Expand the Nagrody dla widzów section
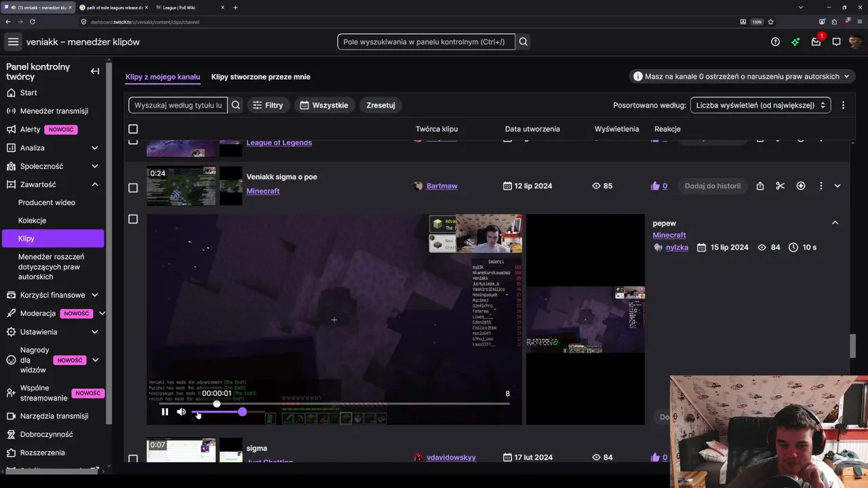This screenshot has height=488, width=868. 95,361
